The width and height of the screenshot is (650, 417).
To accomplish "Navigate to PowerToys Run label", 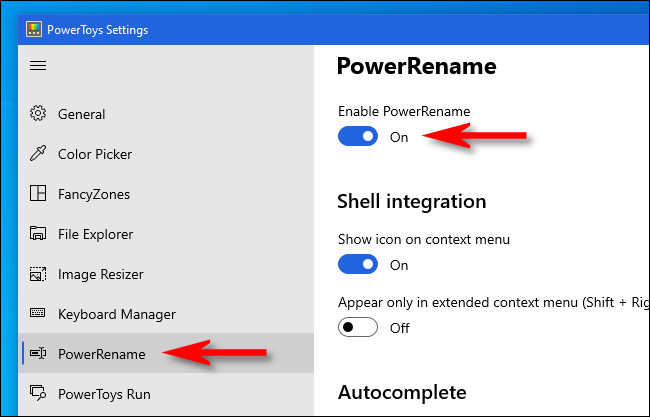I will (x=104, y=394).
